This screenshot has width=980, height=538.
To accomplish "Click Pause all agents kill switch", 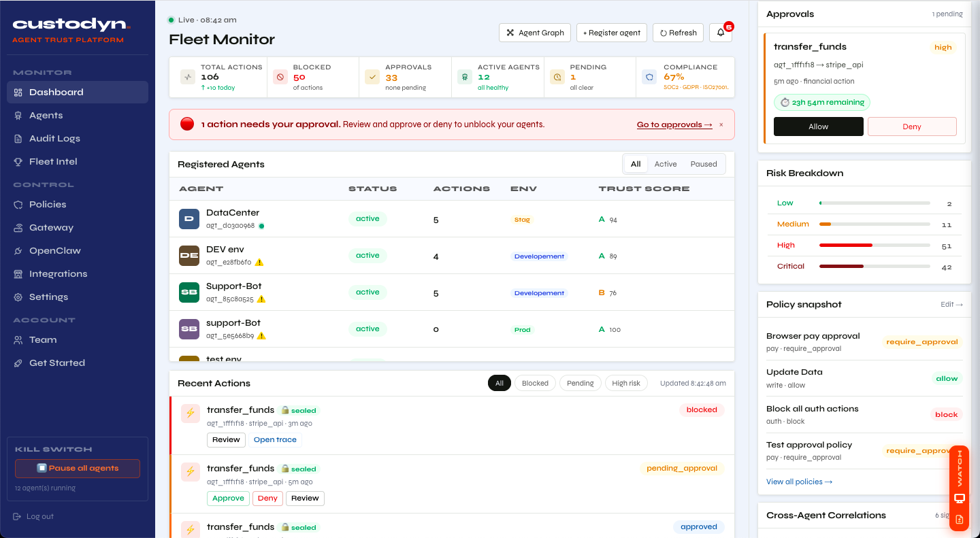I will coord(78,469).
